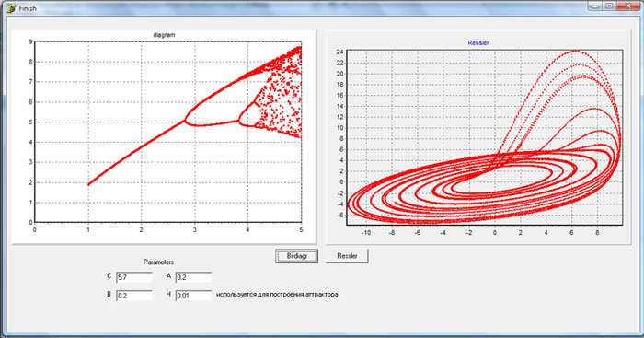Click the 'diagram' chart title
This screenshot has height=338, width=644.
[164, 35]
